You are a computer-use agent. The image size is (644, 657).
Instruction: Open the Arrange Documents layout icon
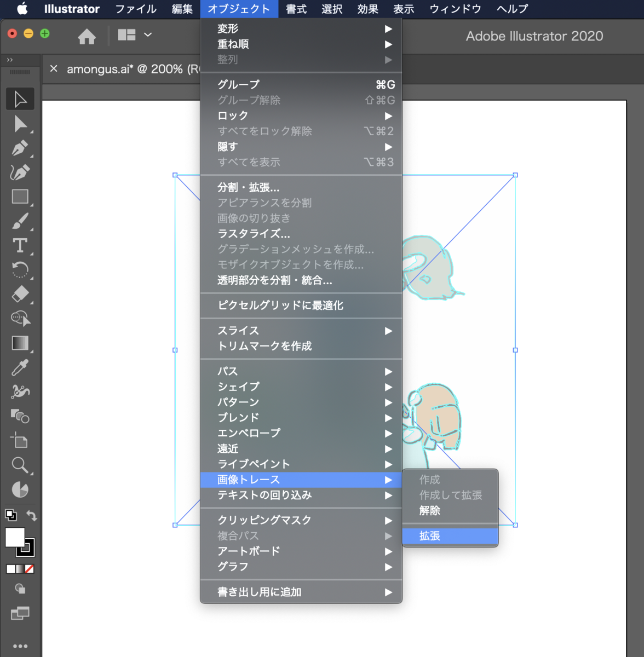point(127,34)
